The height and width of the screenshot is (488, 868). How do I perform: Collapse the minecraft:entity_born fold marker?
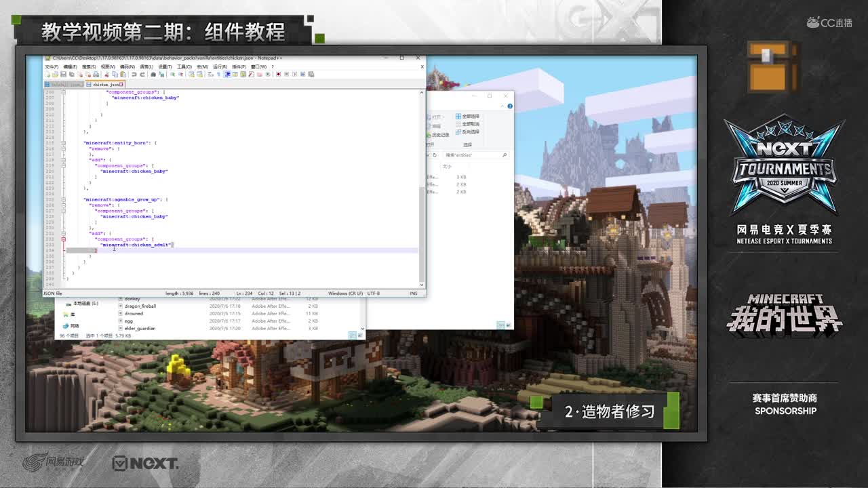pos(64,143)
